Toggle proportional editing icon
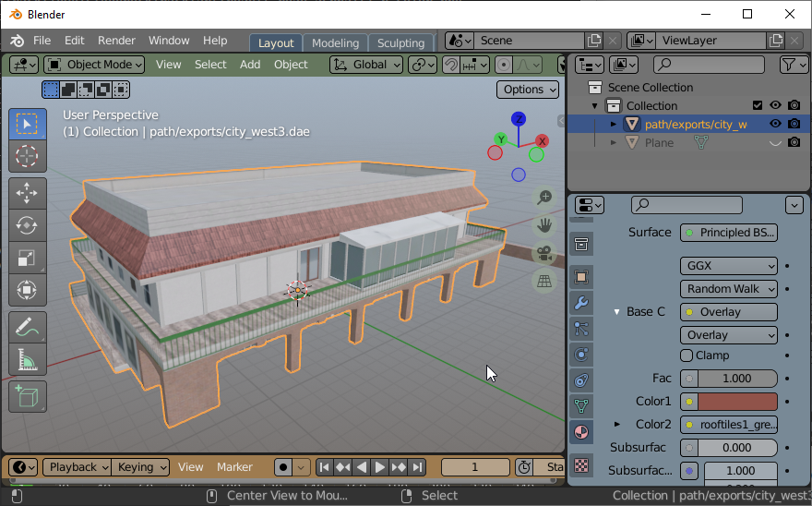Screen dimensions: 812x506 [x=504, y=65]
